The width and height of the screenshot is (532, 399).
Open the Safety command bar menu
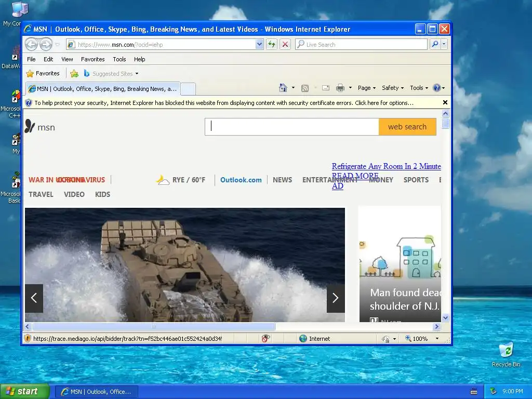393,88
